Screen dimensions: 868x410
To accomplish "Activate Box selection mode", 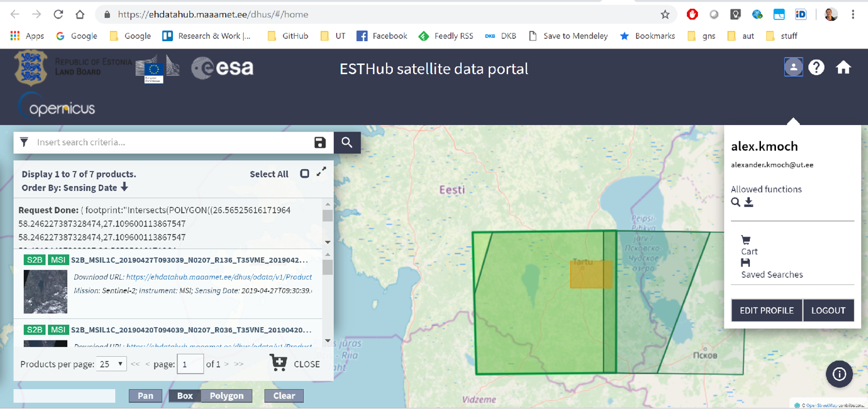I will tap(185, 396).
